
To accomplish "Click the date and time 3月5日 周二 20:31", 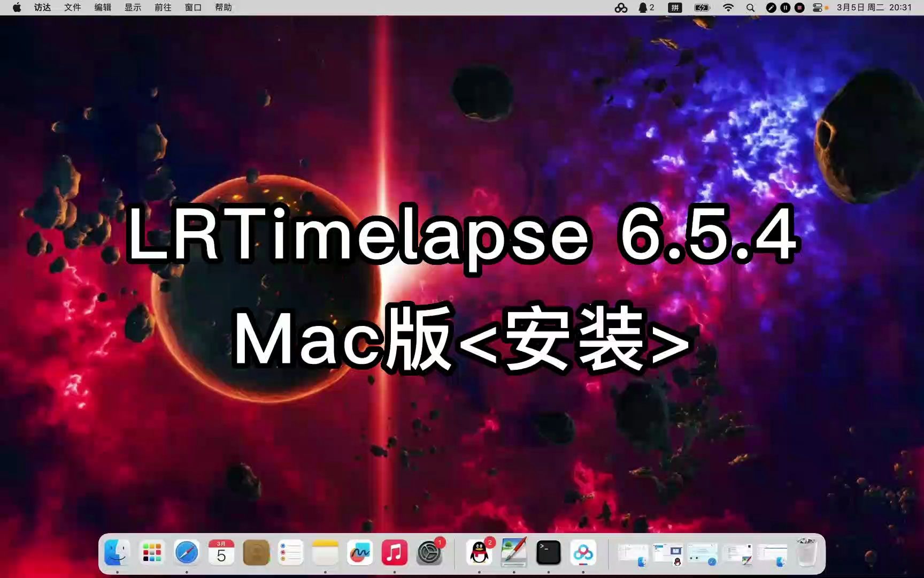I will point(874,7).
